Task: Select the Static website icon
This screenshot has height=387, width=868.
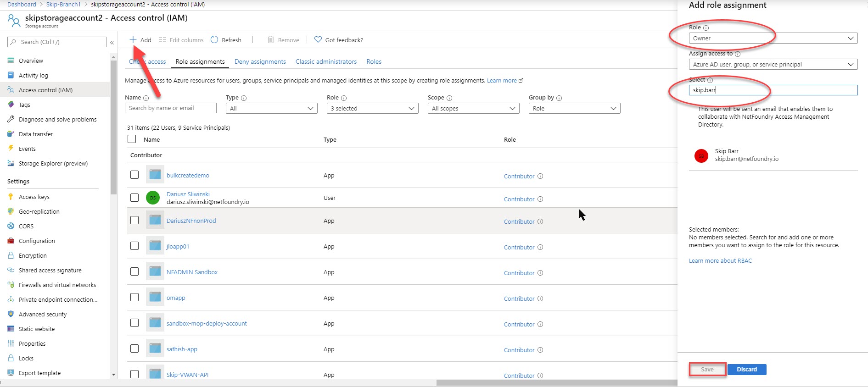Action: click(x=11, y=329)
